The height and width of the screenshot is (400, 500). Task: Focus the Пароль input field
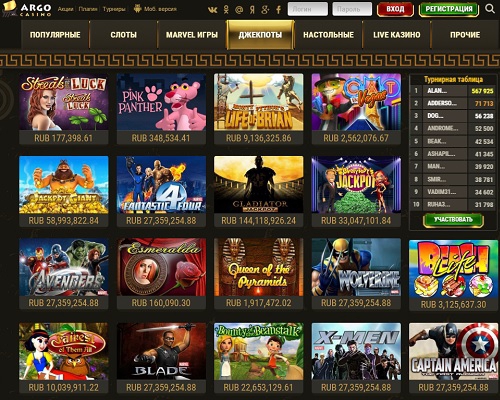(352, 9)
